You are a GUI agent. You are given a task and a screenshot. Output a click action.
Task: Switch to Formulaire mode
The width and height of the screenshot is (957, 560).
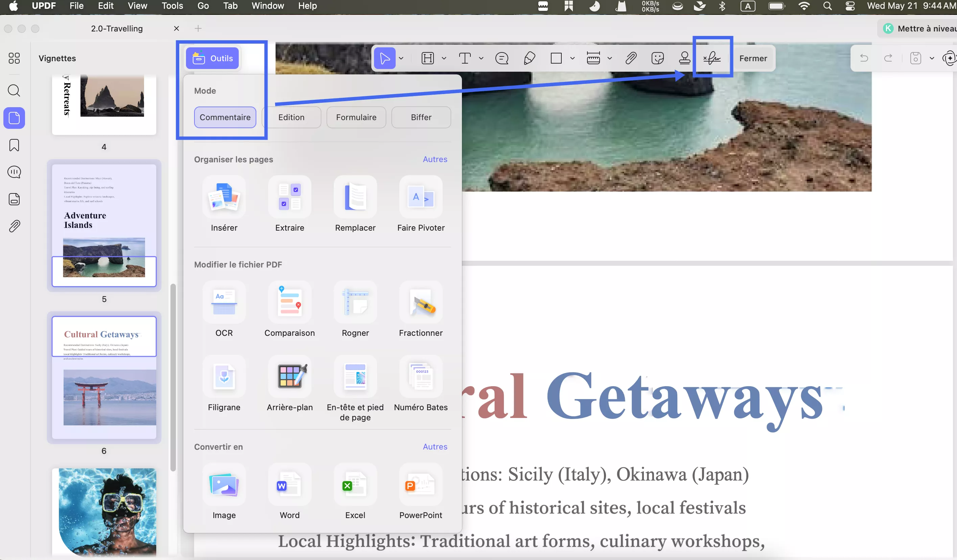pyautogui.click(x=356, y=117)
